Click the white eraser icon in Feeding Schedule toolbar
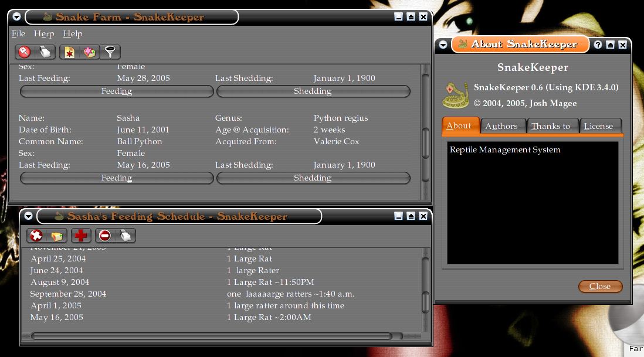 tap(126, 236)
